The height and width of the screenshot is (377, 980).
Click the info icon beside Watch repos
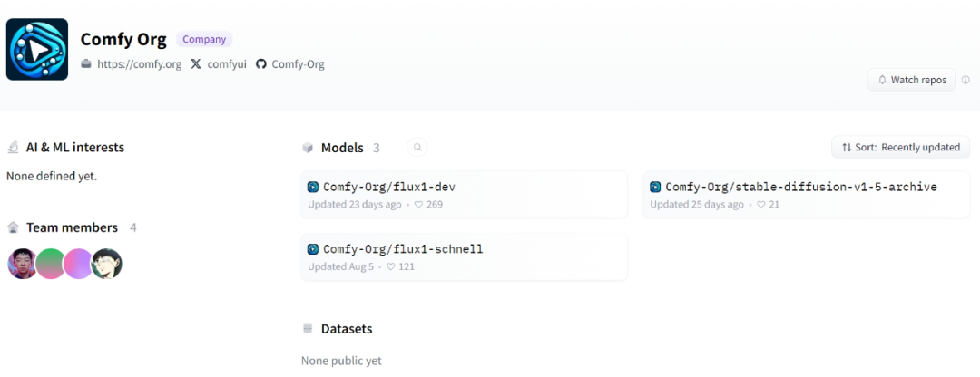click(x=965, y=80)
